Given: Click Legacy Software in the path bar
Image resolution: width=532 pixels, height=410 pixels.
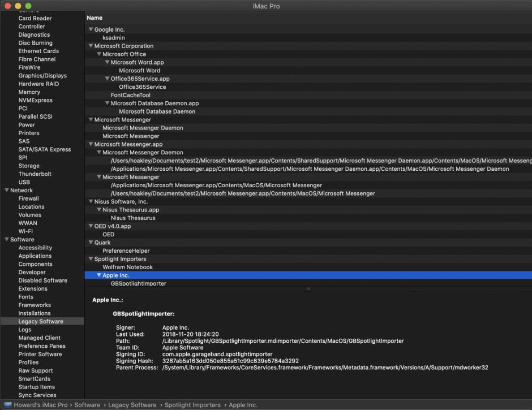Looking at the screenshot, I should click(133, 405).
